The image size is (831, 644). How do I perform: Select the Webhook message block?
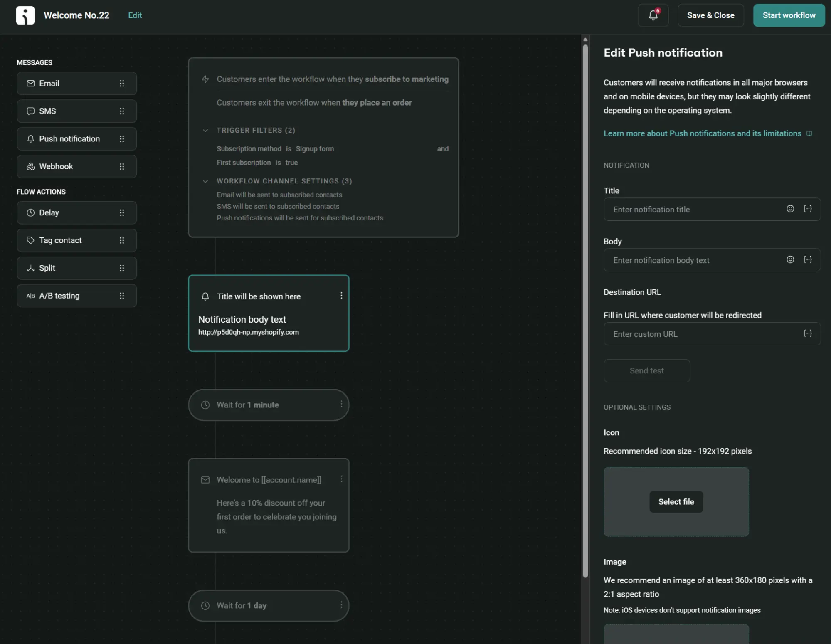click(77, 167)
